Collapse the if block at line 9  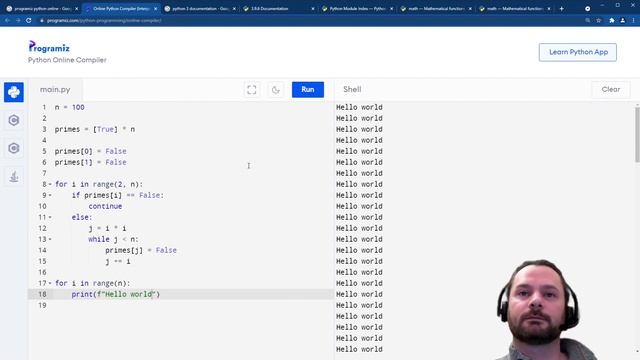tap(50, 196)
